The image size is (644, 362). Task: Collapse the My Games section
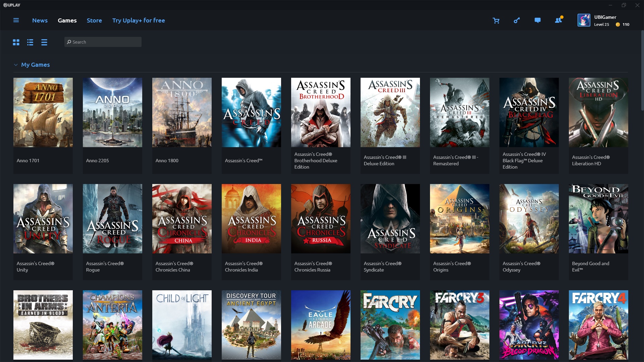coord(15,65)
